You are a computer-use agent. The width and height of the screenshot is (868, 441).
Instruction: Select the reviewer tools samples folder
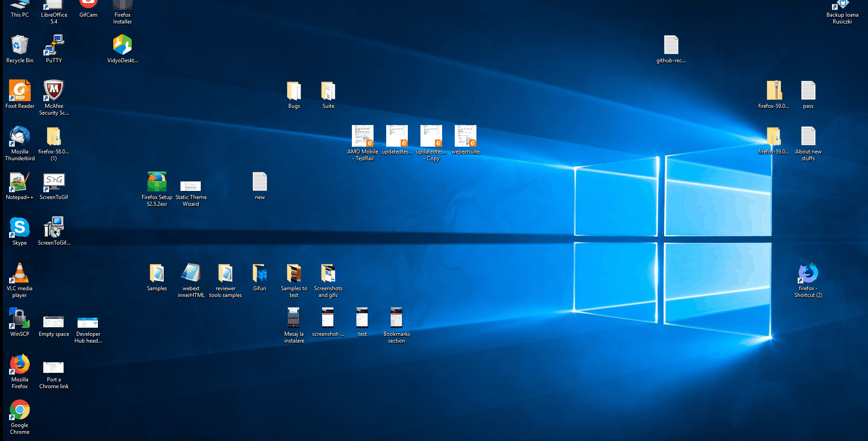pyautogui.click(x=226, y=280)
